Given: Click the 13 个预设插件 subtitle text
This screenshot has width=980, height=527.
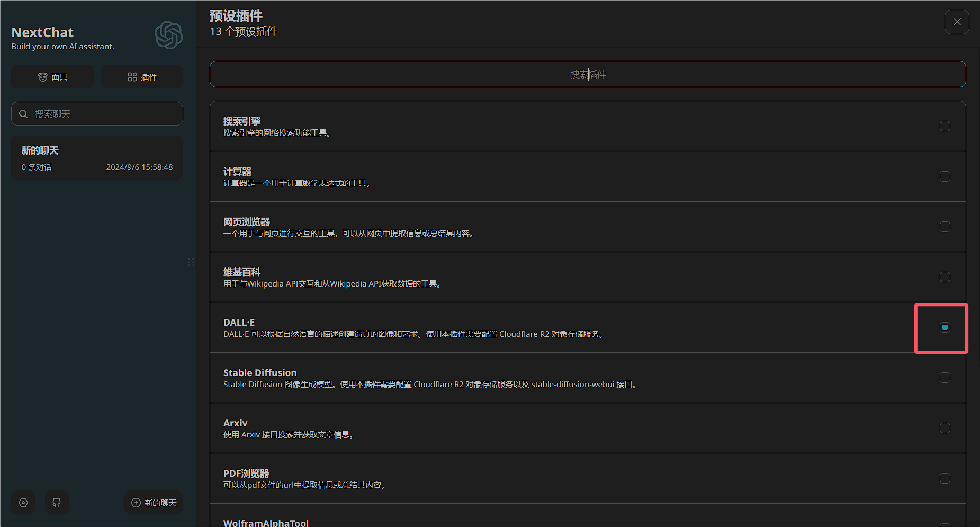Looking at the screenshot, I should click(x=244, y=31).
